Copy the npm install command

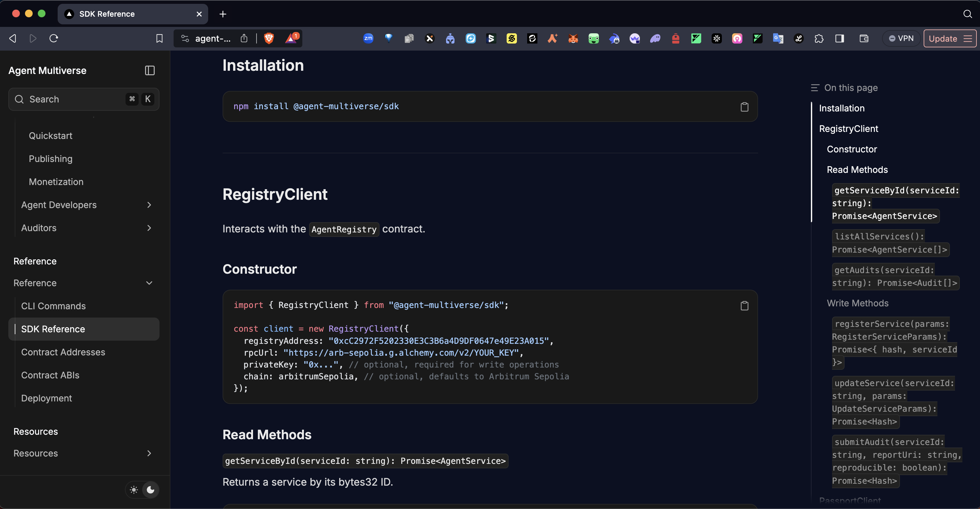(x=744, y=107)
